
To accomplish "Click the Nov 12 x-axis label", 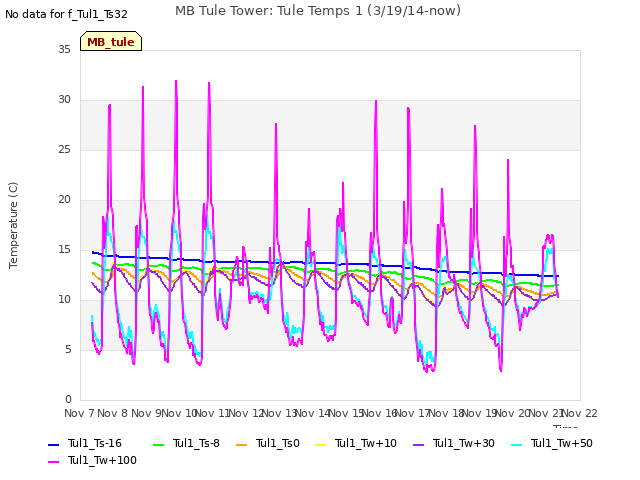I will (x=246, y=413).
